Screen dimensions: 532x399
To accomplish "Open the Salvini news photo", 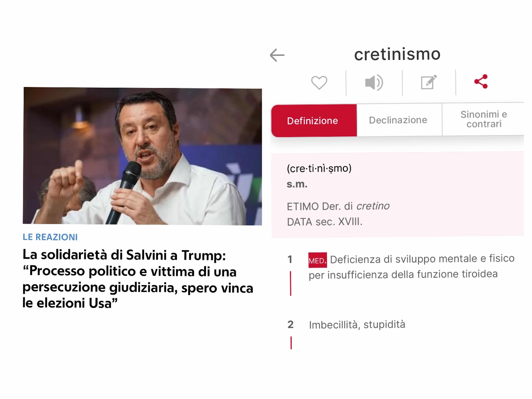I will tap(142, 156).
